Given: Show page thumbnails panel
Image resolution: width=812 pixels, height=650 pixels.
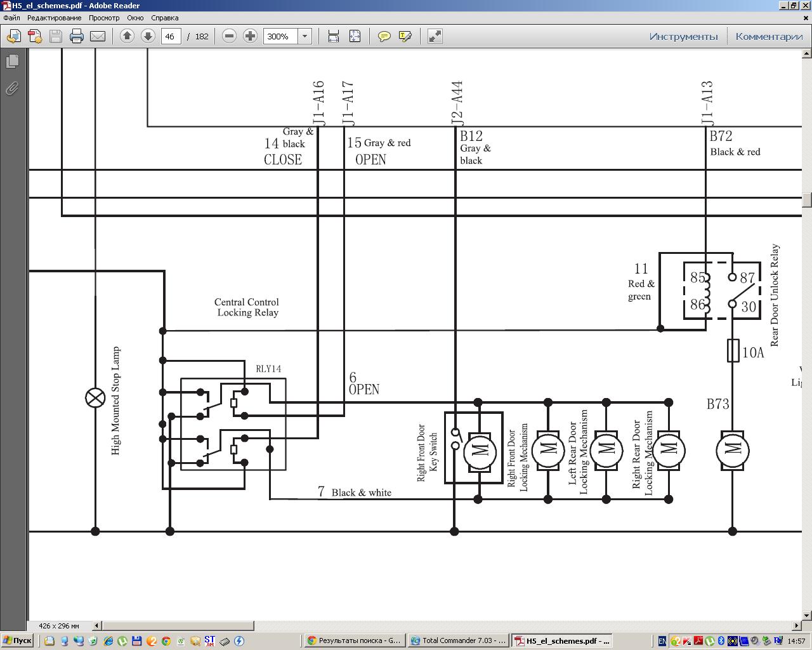Looking at the screenshot, I should tap(12, 61).
